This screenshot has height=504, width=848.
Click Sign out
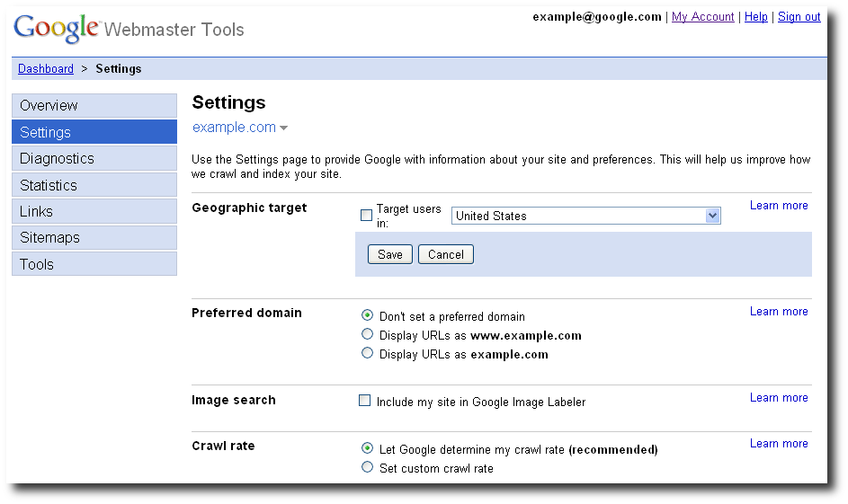pos(799,17)
